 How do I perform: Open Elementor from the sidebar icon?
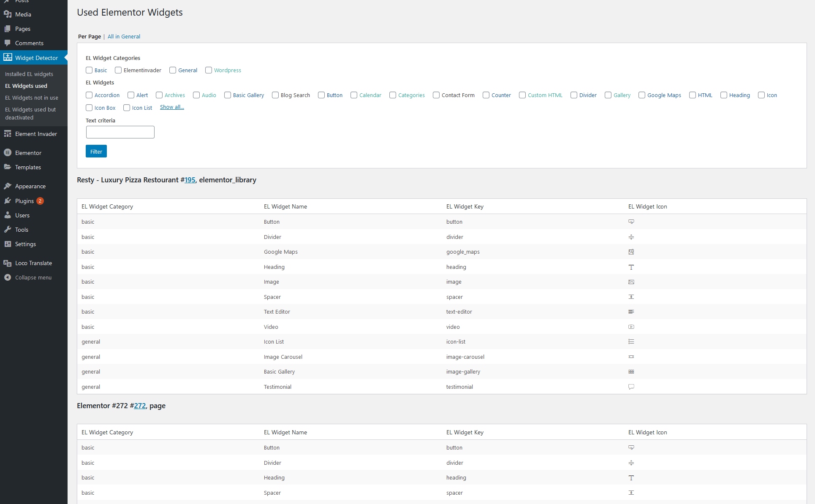pos(8,153)
